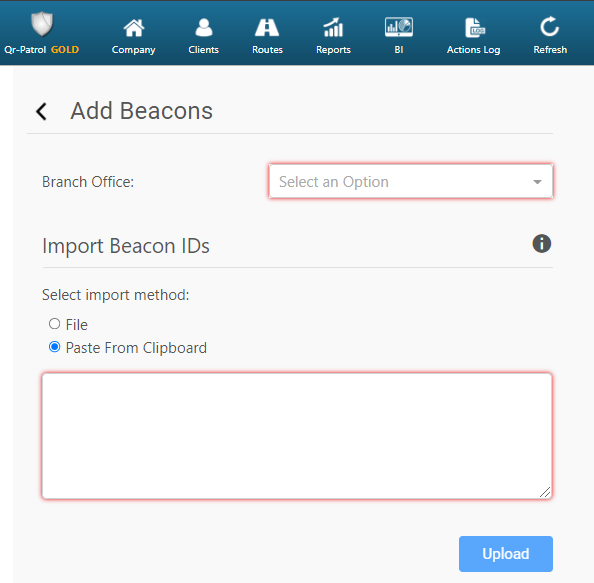Viewport: 594px width, 583px height.
Task: Click the Actions Log menu label
Action: tap(474, 50)
